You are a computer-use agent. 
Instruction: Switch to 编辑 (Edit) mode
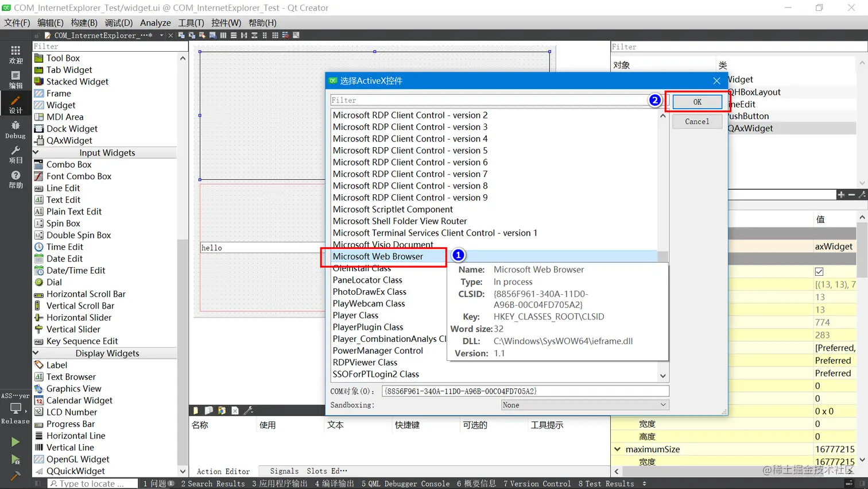[15, 80]
